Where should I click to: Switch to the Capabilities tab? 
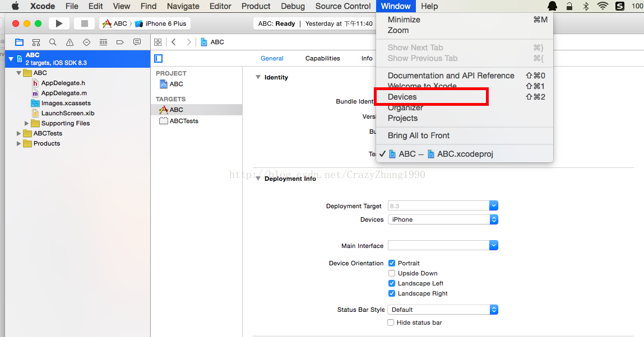pos(322,58)
